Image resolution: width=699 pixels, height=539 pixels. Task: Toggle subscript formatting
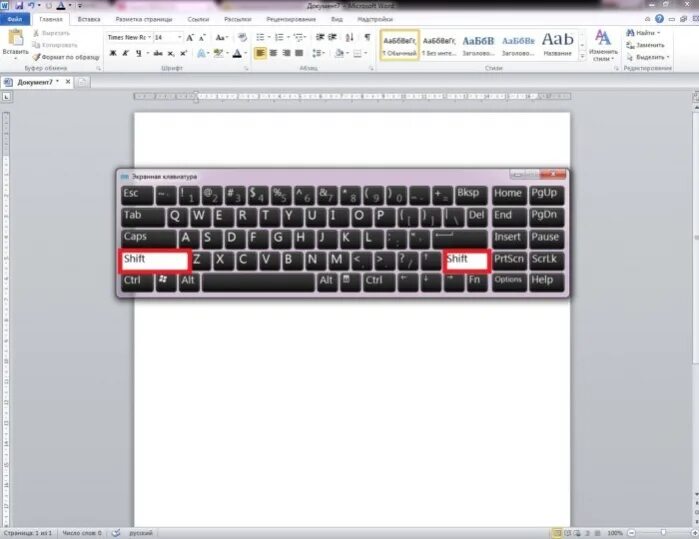(171, 53)
